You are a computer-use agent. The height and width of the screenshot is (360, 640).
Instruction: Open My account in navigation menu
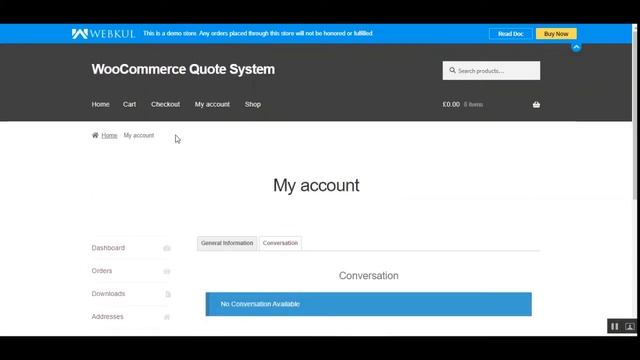coord(212,104)
